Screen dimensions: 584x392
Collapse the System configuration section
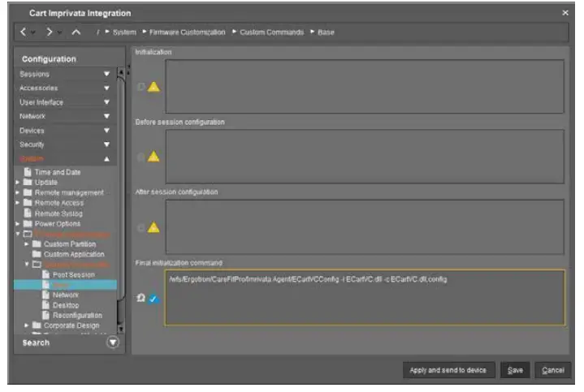(66, 159)
